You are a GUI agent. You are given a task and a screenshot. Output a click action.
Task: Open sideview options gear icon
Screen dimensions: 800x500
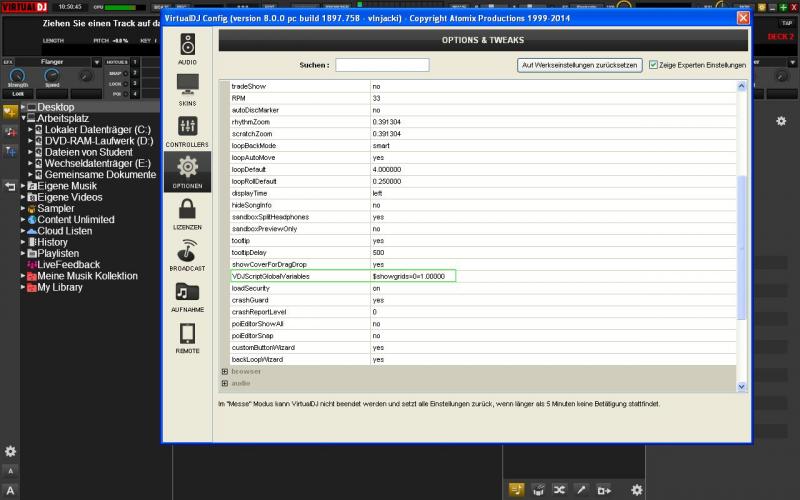[x=637, y=490]
